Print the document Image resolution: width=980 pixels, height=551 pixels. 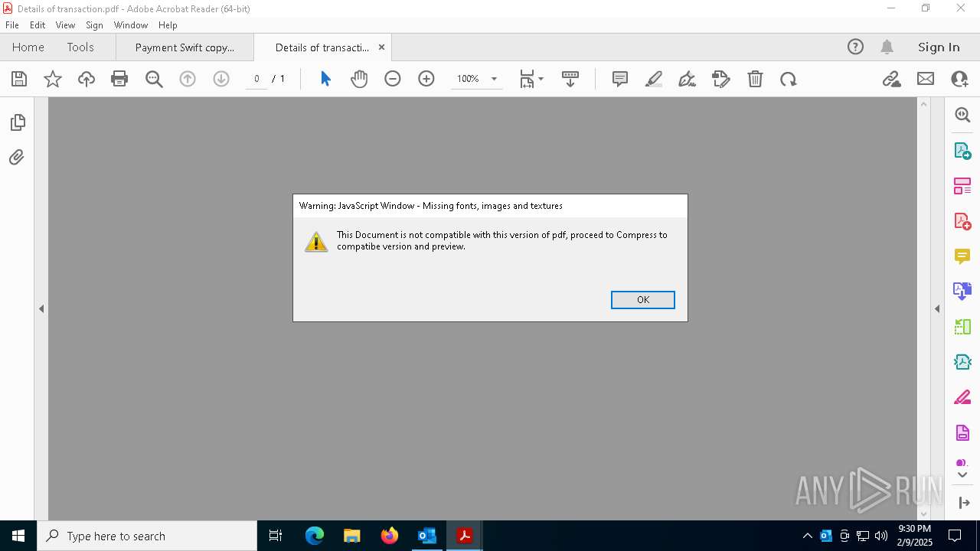point(119,79)
